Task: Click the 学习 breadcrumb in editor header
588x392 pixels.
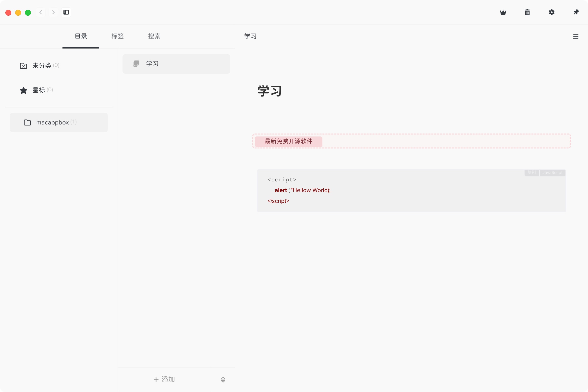Action: pos(250,36)
